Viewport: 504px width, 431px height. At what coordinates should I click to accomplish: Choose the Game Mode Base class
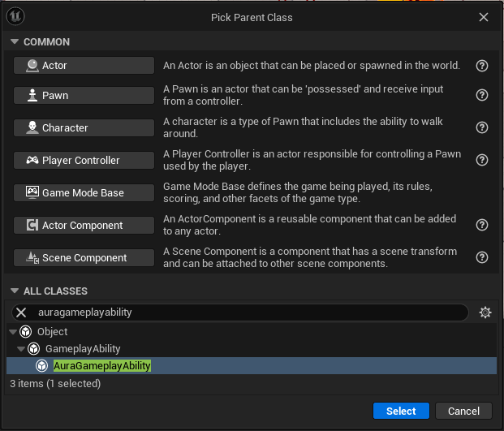tap(84, 192)
